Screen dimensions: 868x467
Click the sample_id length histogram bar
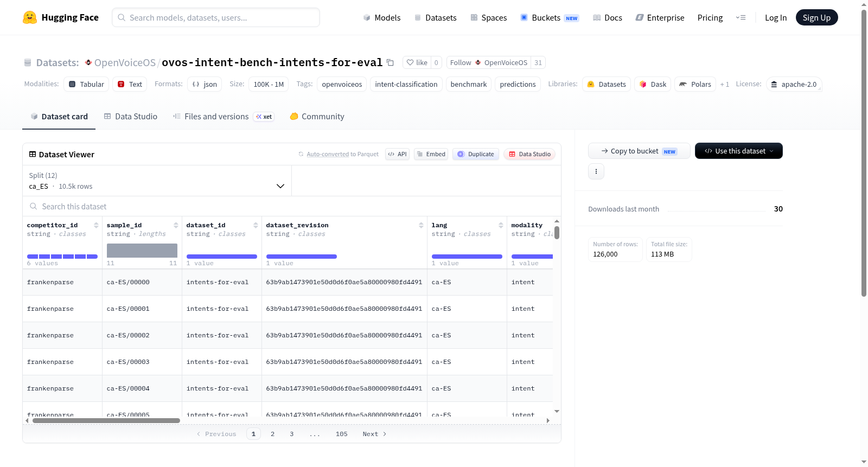pyautogui.click(x=142, y=251)
